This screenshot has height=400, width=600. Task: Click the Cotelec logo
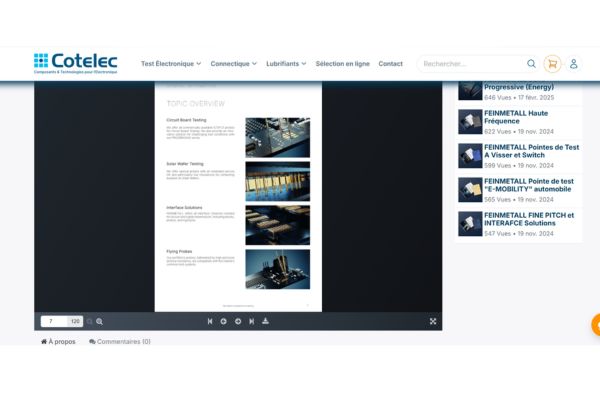(x=75, y=63)
